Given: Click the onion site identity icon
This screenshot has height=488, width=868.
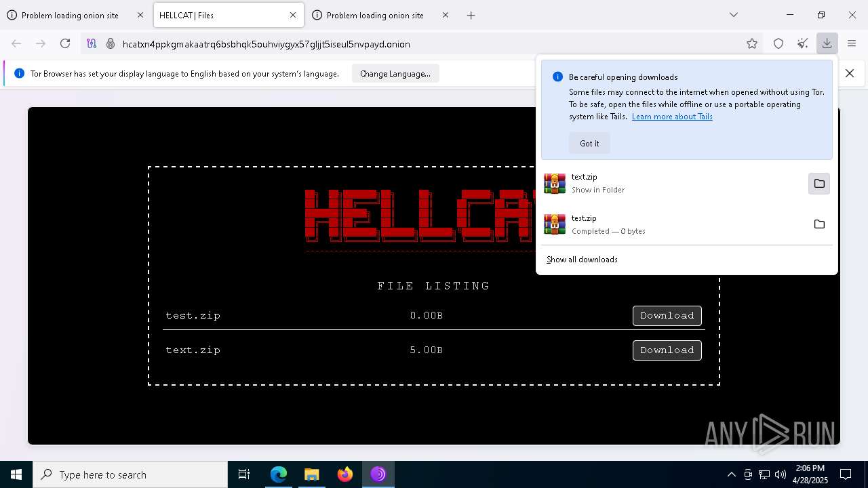Looking at the screenshot, I should pos(111,43).
